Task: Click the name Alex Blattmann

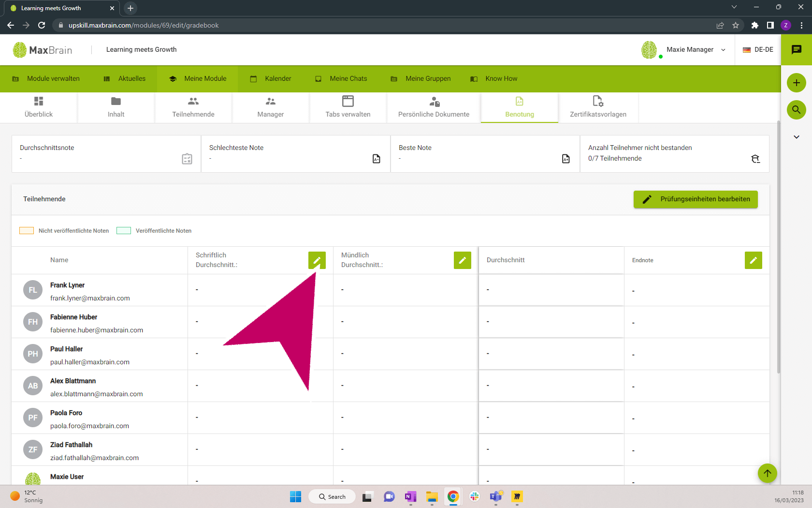Action: pyautogui.click(x=73, y=381)
